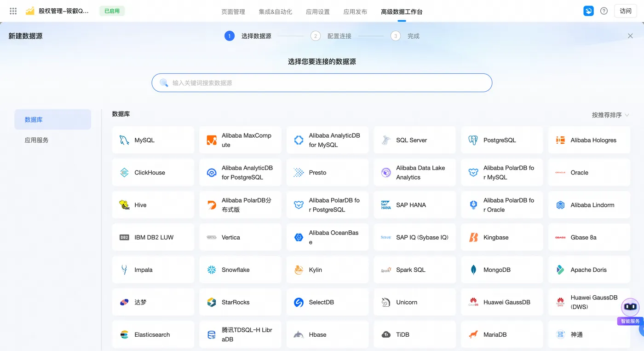Pick the SAP HANA icon
Screen dimensions: 644x351
pos(386,205)
